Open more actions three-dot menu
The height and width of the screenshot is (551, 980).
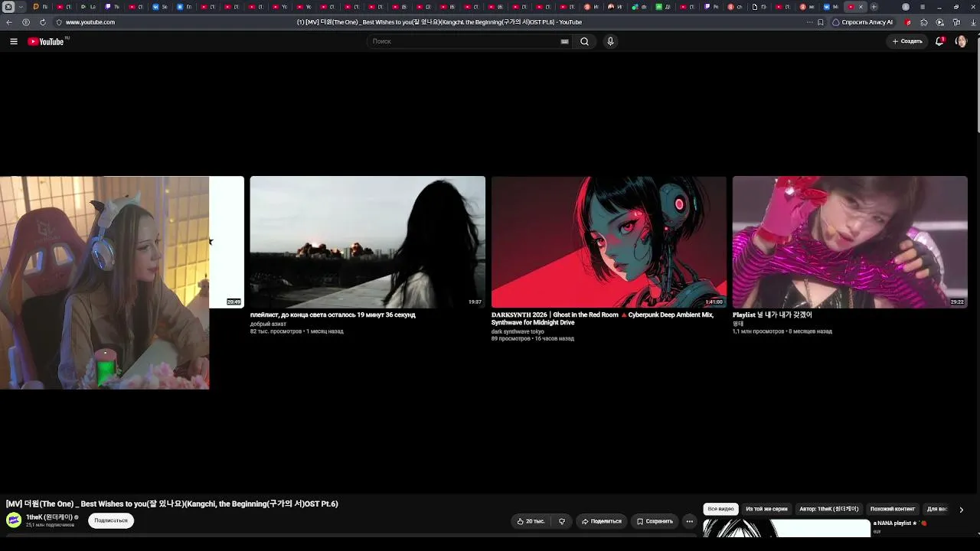click(689, 521)
